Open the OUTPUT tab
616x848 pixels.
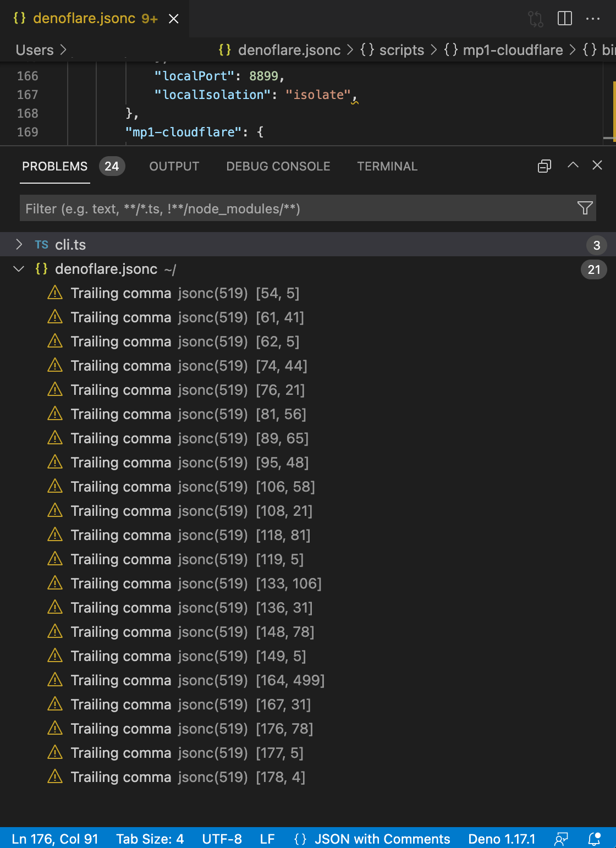(x=174, y=166)
